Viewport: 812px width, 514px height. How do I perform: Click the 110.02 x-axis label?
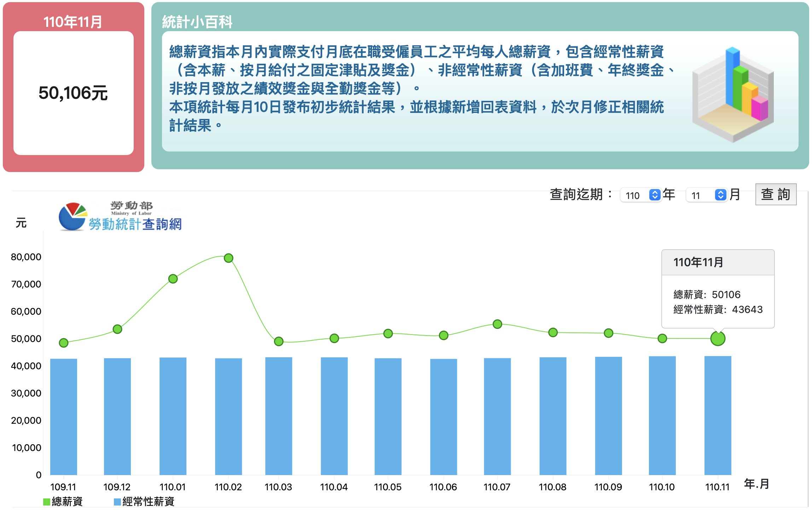pyautogui.click(x=228, y=487)
